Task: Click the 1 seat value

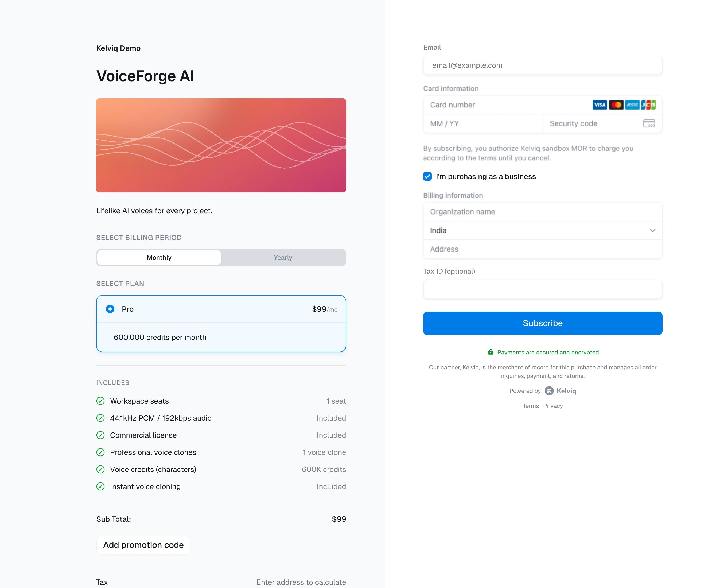Action: click(336, 401)
